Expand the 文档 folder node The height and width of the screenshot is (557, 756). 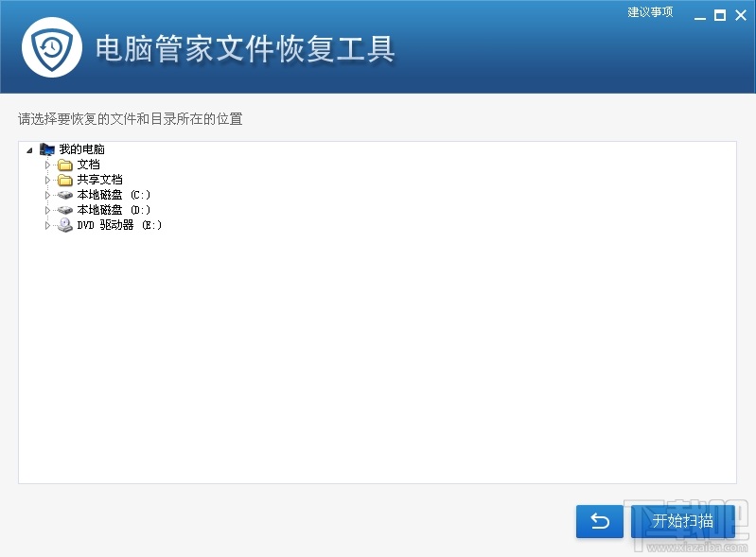coord(47,165)
